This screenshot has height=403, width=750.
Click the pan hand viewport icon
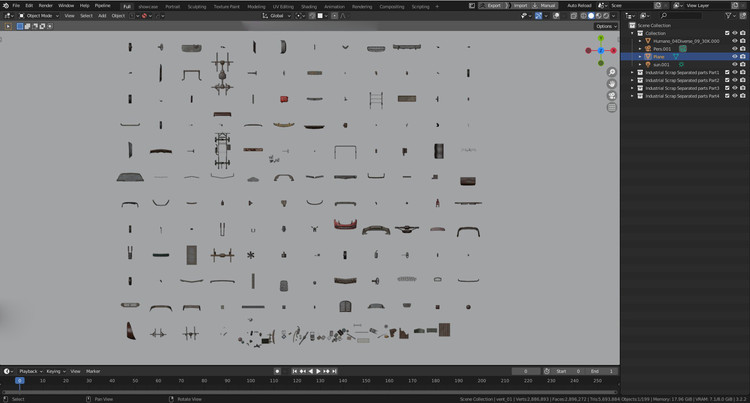click(x=612, y=84)
